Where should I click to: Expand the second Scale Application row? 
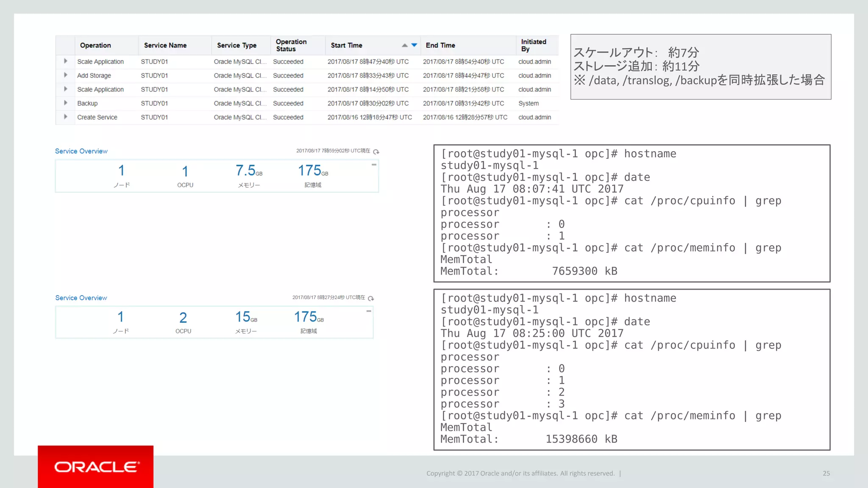click(65, 89)
